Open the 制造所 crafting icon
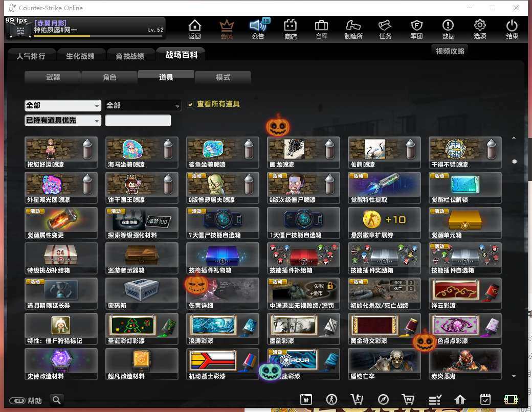 pos(353,29)
